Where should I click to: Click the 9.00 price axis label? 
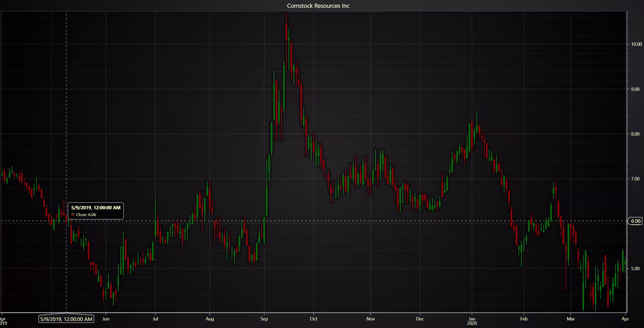[x=635, y=89]
